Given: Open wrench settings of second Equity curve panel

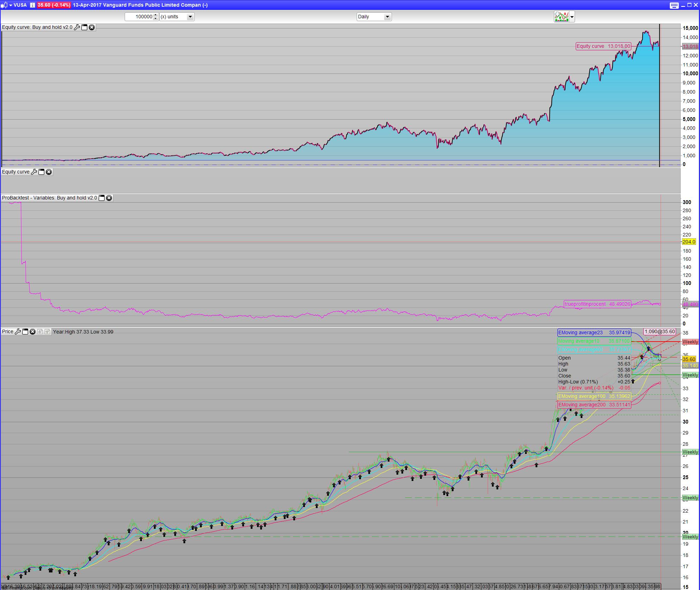Looking at the screenshot, I should pyautogui.click(x=34, y=172).
